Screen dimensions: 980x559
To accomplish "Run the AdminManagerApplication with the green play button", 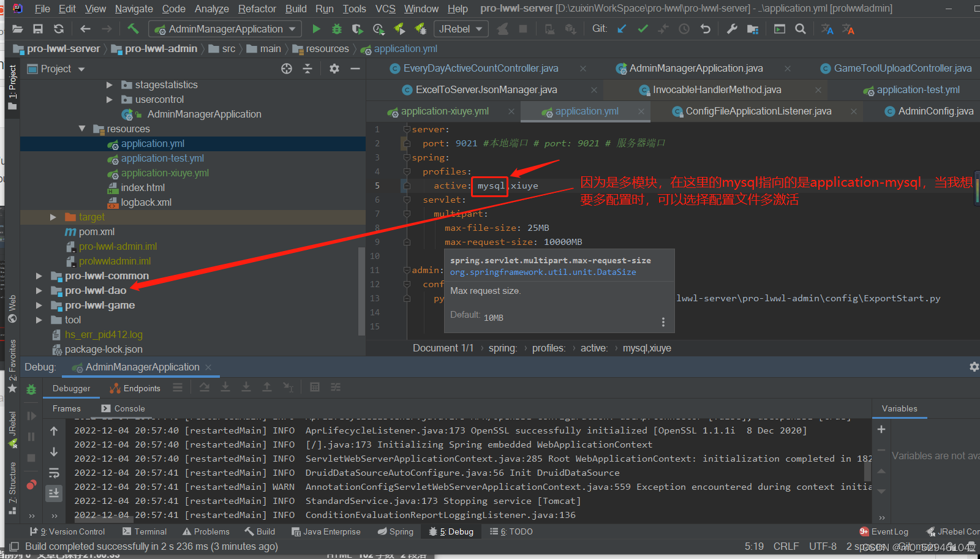I will [316, 29].
